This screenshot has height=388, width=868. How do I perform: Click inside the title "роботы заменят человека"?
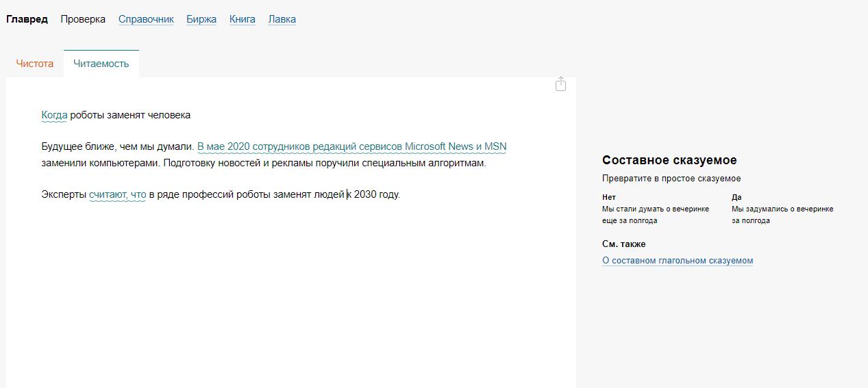tap(130, 115)
